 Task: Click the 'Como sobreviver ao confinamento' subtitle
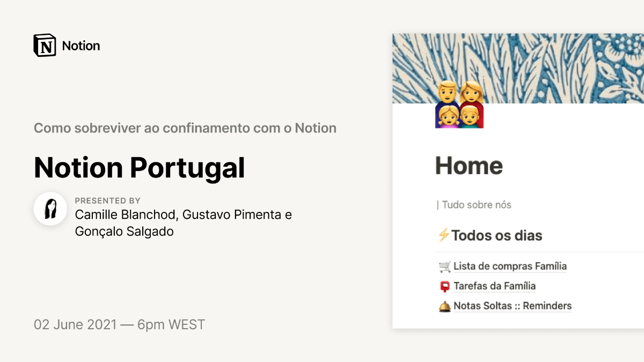(185, 129)
